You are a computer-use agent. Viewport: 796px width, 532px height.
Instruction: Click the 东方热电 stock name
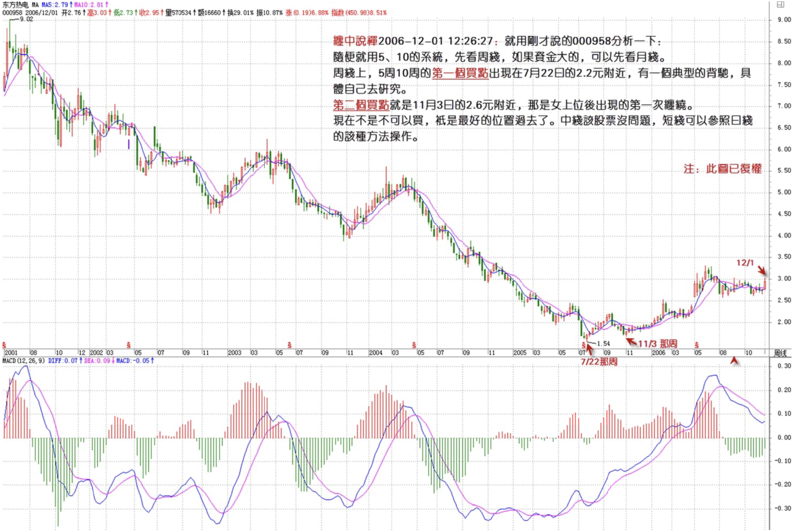15,5
